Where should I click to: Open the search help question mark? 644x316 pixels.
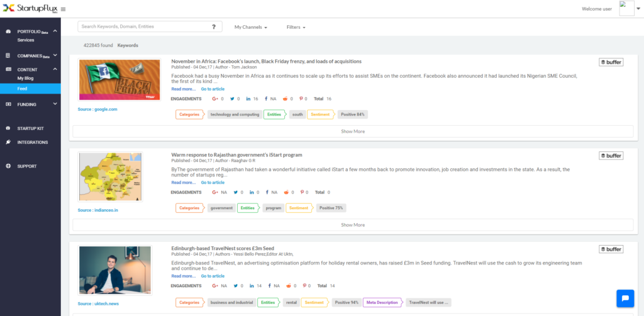pyautogui.click(x=214, y=26)
